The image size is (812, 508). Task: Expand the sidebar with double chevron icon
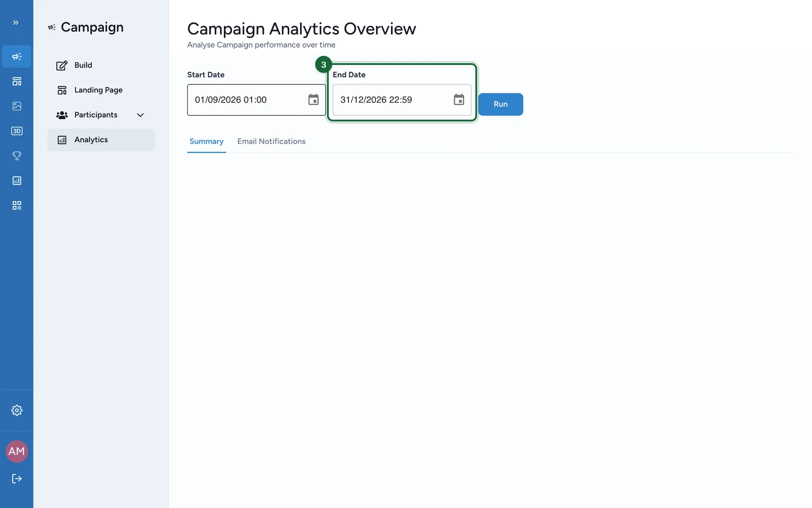[16, 22]
